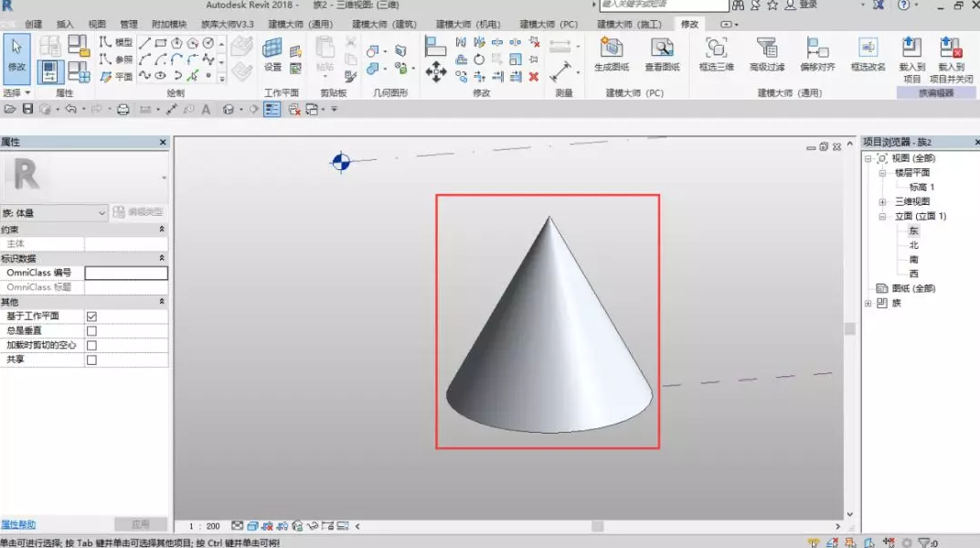Click the save icon in quick access toolbar
The image size is (980, 548).
point(27,110)
